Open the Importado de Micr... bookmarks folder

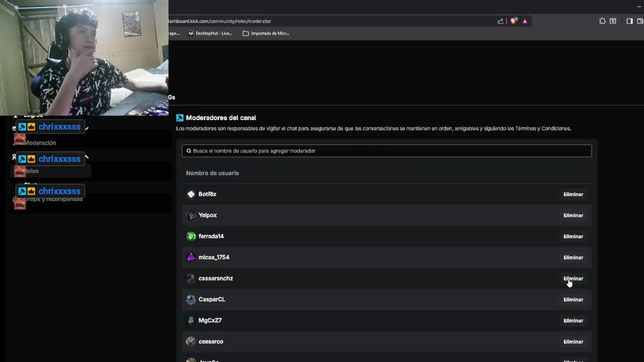tap(266, 33)
